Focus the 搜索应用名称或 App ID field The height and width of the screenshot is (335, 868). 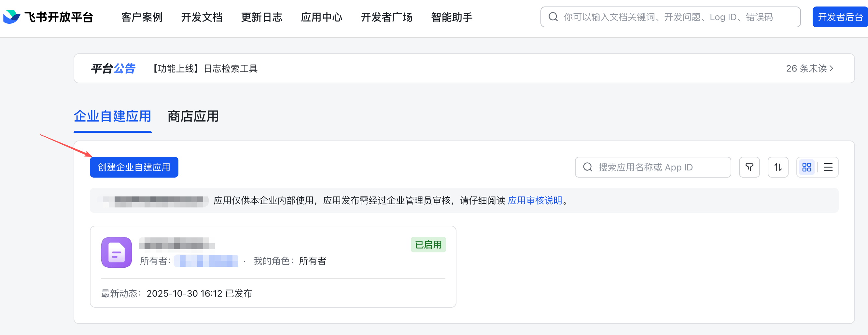pyautogui.click(x=653, y=167)
